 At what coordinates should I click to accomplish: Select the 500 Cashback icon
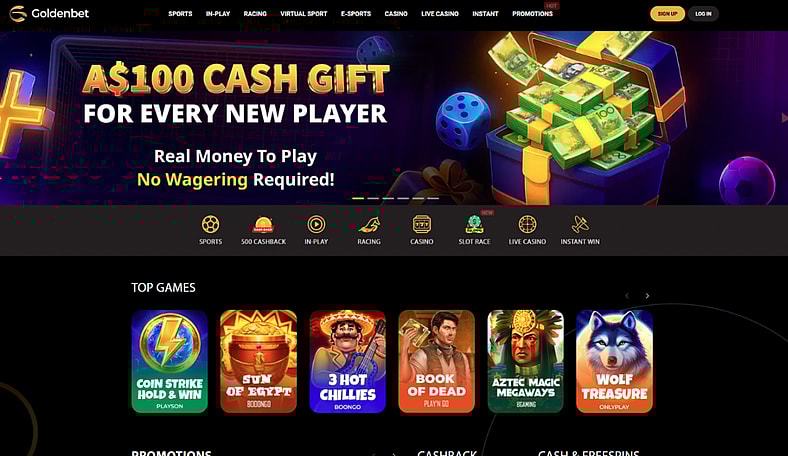(263, 224)
